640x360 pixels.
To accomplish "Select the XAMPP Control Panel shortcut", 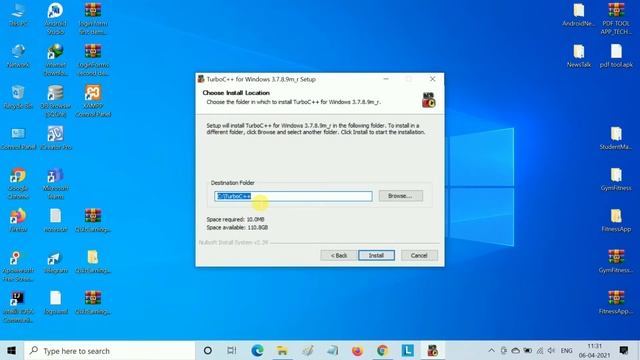I will coord(93,101).
